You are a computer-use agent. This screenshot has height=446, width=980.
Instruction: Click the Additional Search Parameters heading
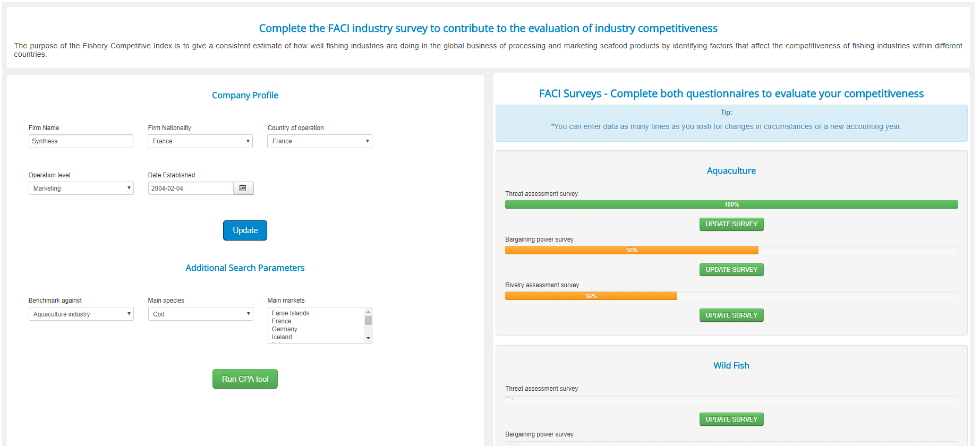pyautogui.click(x=245, y=268)
